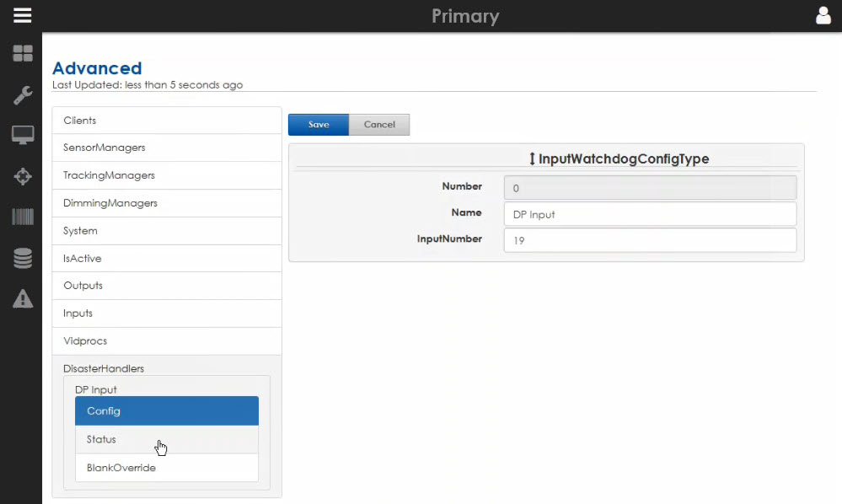This screenshot has height=504, width=842.
Task: Click the user profile icon
Action: 823,15
